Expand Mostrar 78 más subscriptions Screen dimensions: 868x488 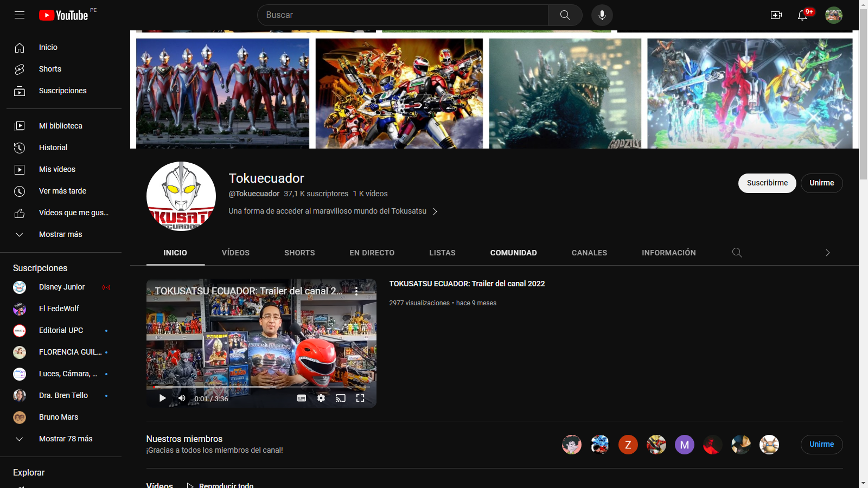click(x=61, y=439)
